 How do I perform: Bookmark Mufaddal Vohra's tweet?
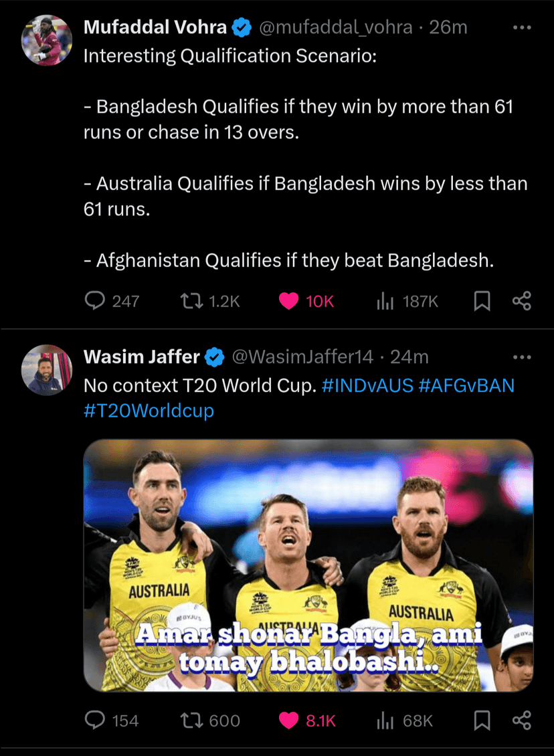point(482,302)
